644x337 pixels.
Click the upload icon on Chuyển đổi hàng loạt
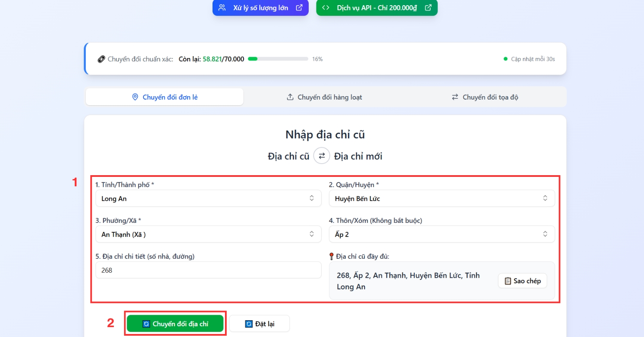pos(290,97)
